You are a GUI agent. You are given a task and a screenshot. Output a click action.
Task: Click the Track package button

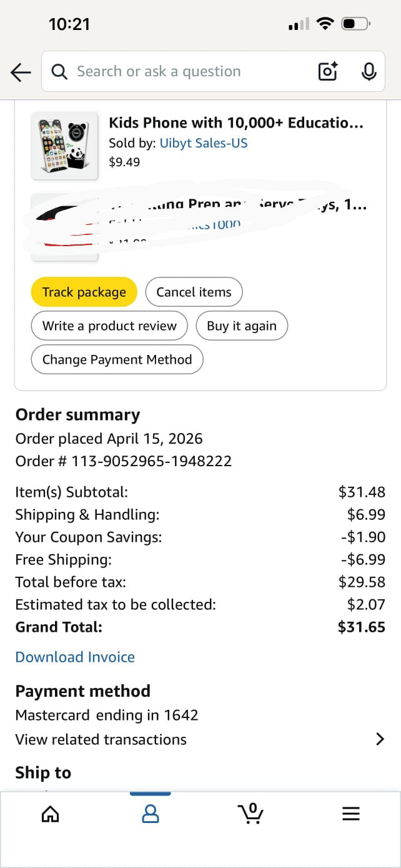[84, 292]
